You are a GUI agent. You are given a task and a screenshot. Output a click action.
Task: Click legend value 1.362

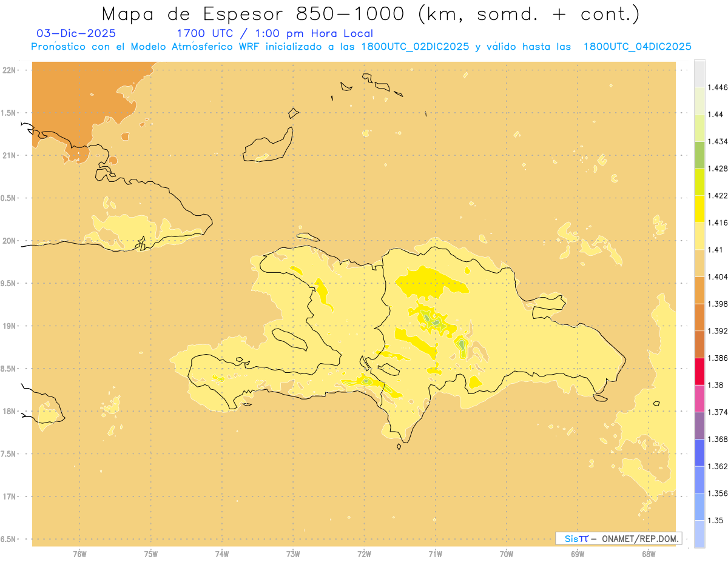tap(718, 466)
